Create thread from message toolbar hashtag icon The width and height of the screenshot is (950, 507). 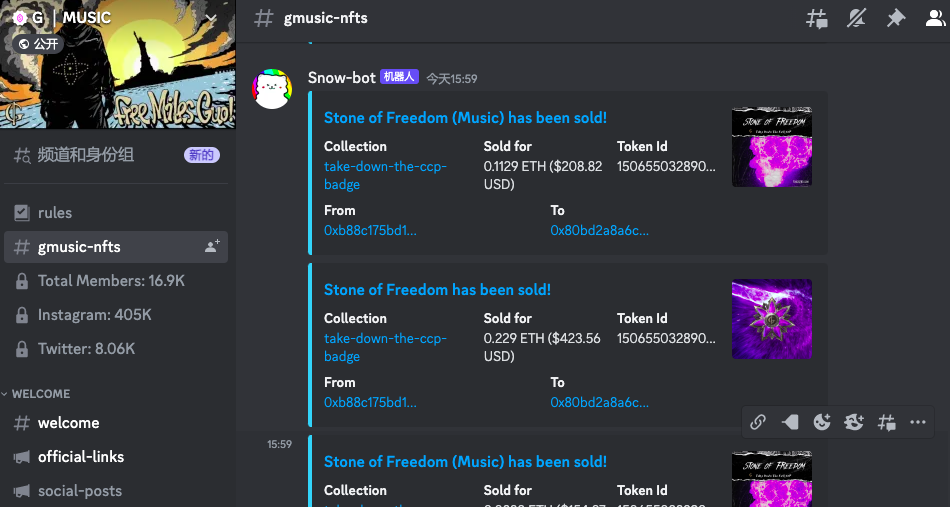886,422
